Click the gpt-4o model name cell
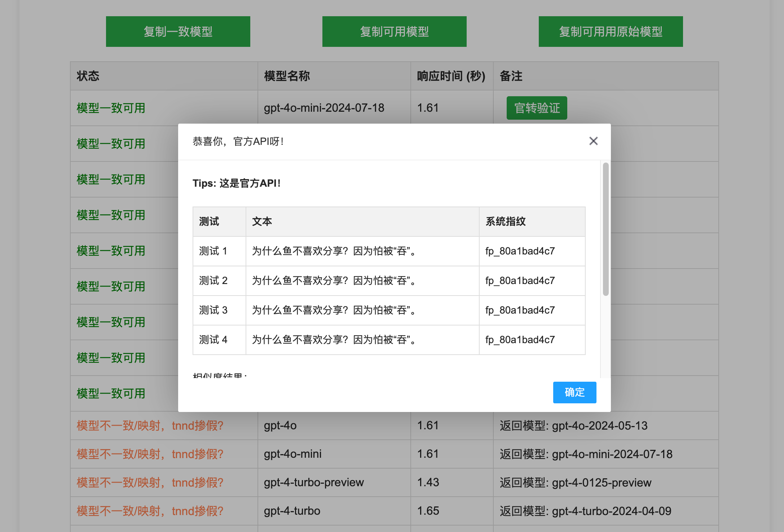This screenshot has height=532, width=784. tap(334, 426)
